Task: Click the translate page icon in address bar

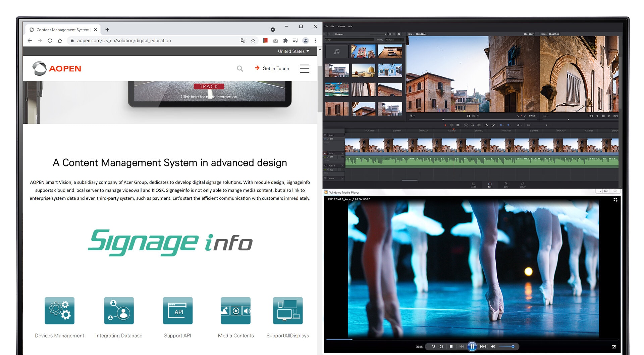Action: (243, 41)
